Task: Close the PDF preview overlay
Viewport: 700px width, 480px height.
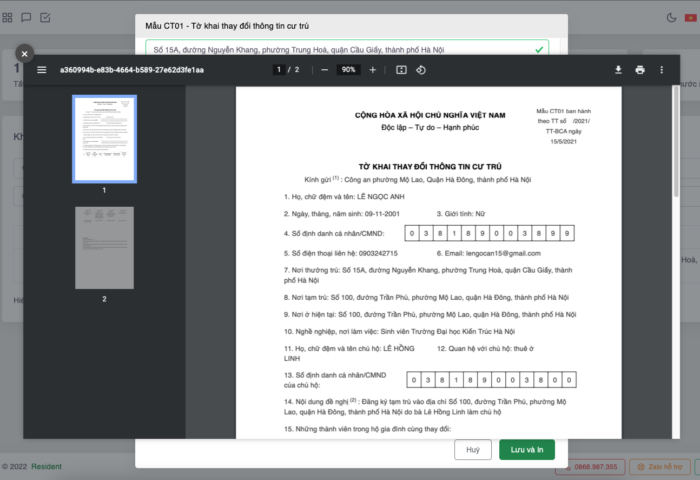Action: [25, 53]
